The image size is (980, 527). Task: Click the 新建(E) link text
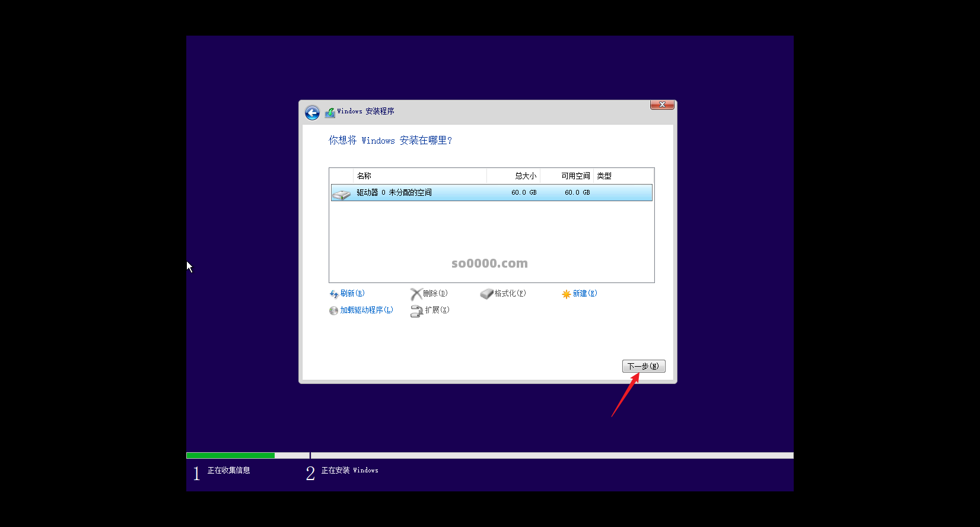click(584, 294)
